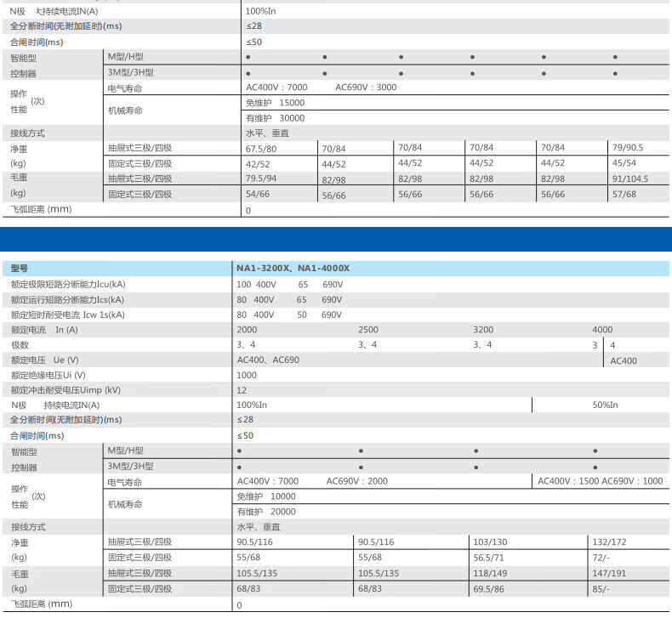Click the 91/104.5 gross weight cell
This screenshot has width=672, height=618.
pos(630,179)
